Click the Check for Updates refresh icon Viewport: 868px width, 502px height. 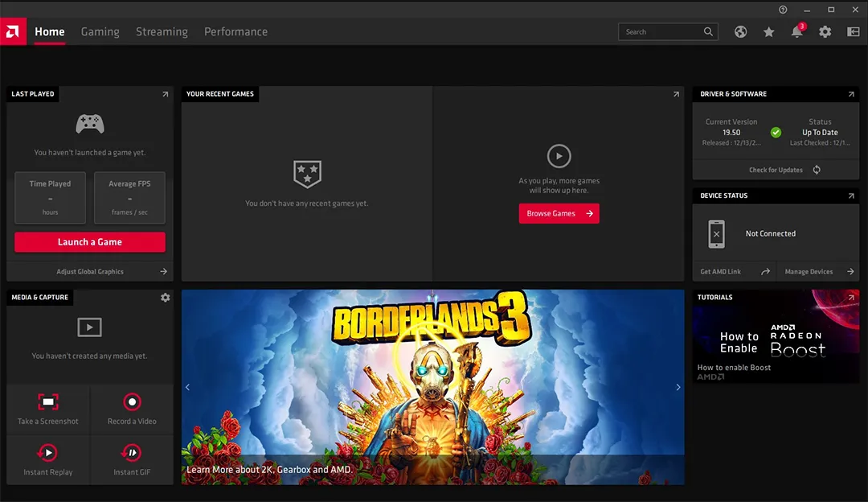[817, 170]
